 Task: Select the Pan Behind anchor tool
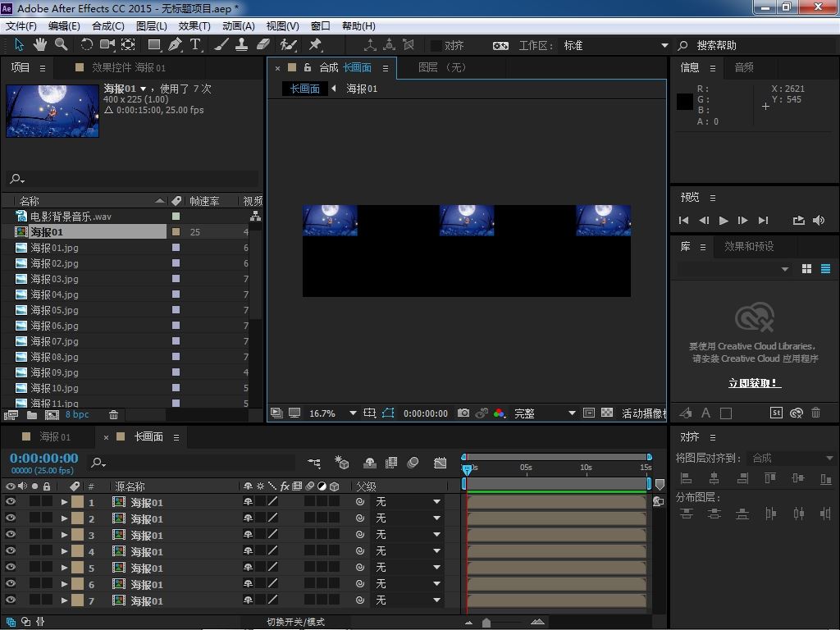(128, 45)
